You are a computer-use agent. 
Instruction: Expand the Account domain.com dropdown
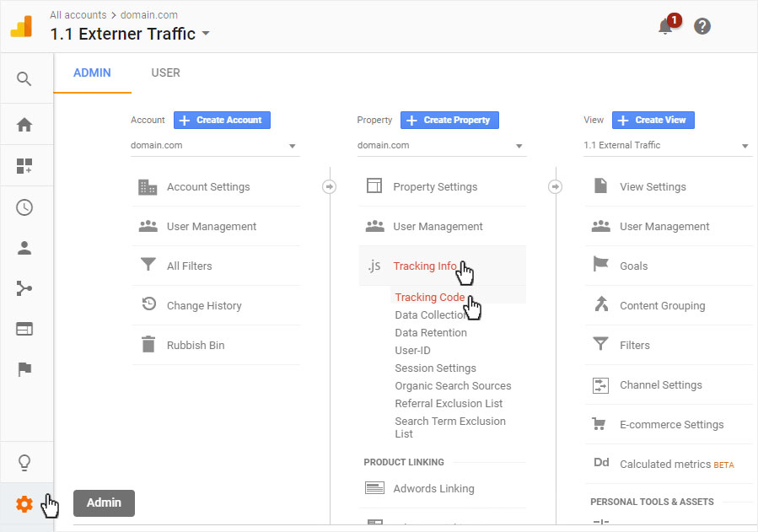coord(215,146)
